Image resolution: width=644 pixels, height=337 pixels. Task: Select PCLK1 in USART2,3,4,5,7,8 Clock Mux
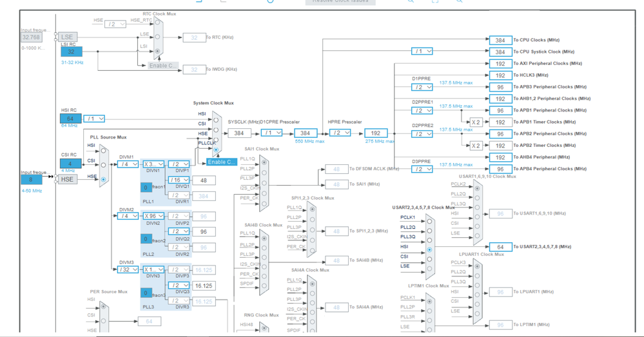[x=429, y=221]
